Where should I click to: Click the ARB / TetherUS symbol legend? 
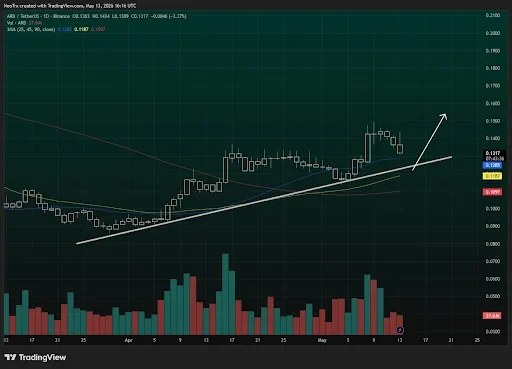coord(39,16)
